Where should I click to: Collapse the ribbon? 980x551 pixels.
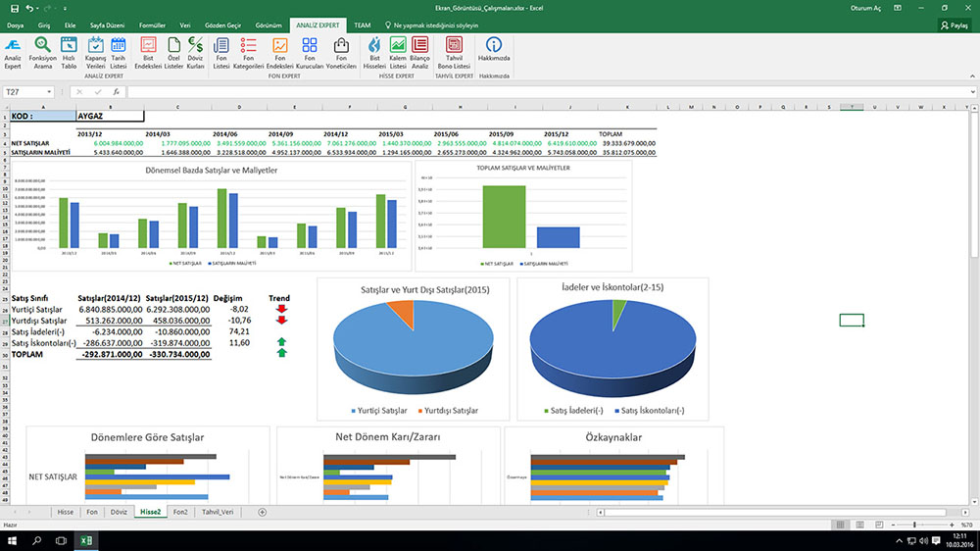click(x=972, y=76)
